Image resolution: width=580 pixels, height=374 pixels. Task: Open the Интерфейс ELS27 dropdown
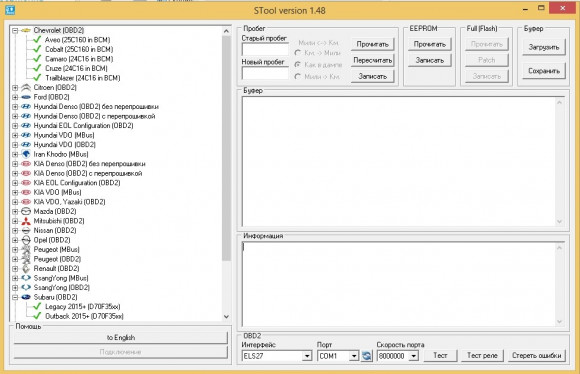[307, 356]
